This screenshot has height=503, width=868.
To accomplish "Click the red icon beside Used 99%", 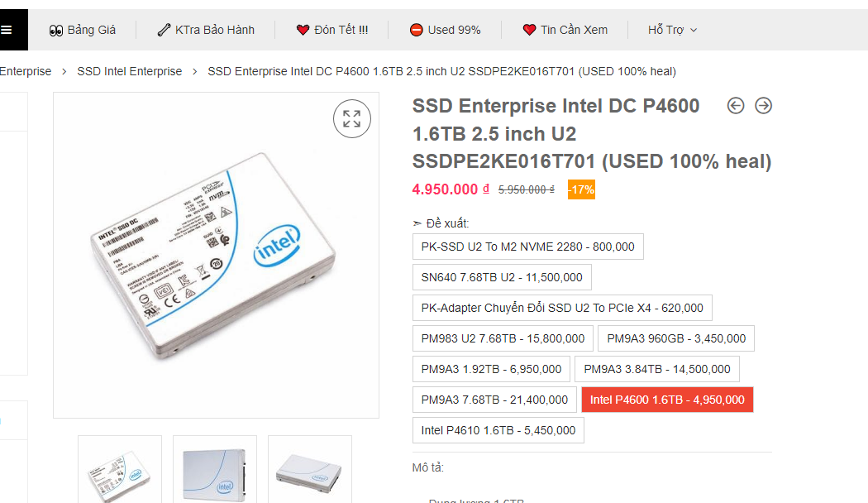I will tap(417, 30).
